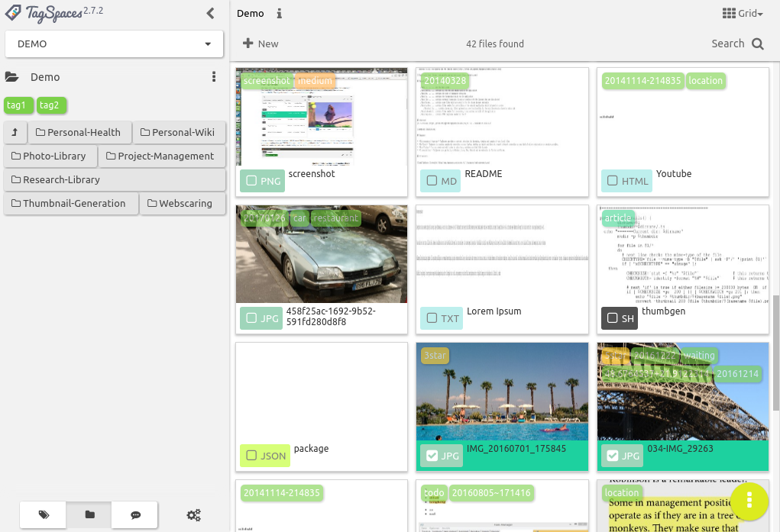780x532 pixels.
Task: Open the Demo folder three-dot menu
Action: 214,77
